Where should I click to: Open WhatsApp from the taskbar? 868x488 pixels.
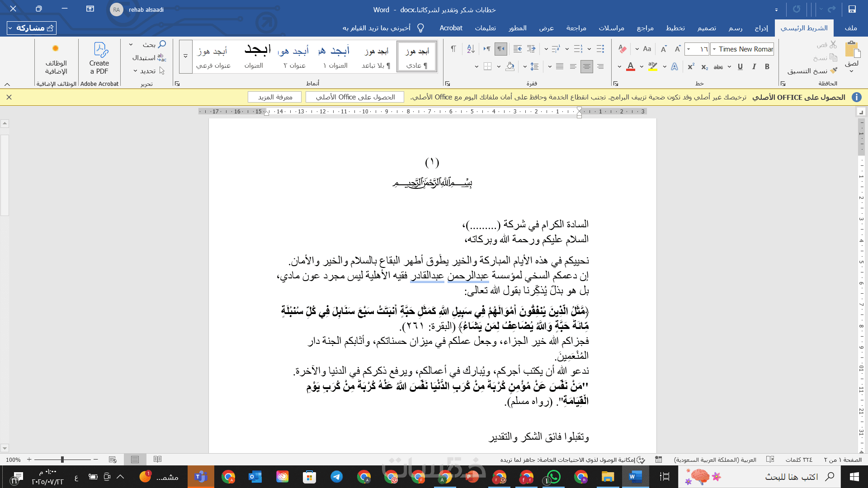(554, 477)
